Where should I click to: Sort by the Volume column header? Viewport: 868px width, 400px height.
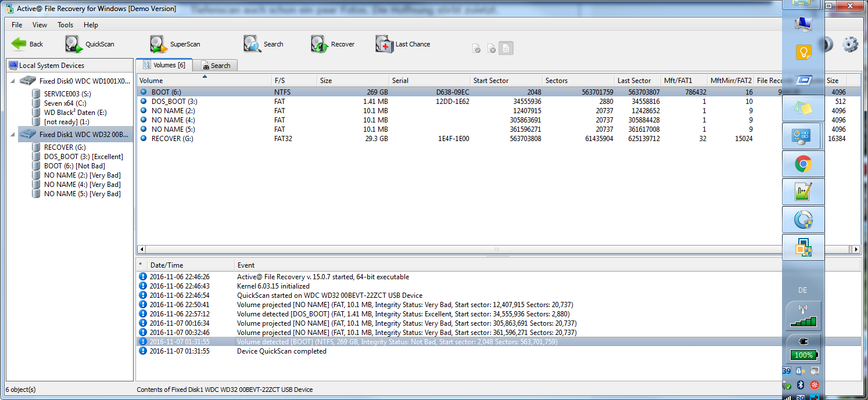[x=204, y=81]
